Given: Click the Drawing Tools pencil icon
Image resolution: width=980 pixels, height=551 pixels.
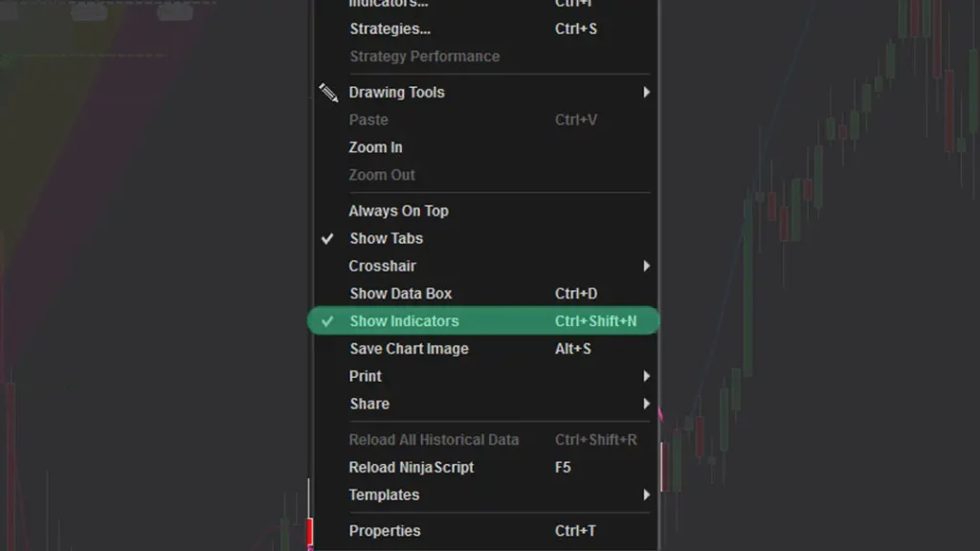Looking at the screenshot, I should pos(328,93).
